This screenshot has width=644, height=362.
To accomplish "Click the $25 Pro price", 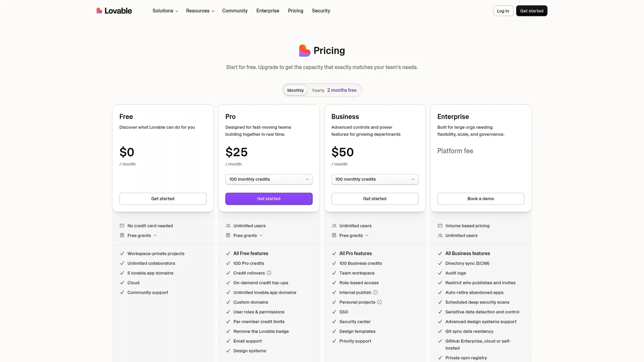I will click(x=236, y=152).
